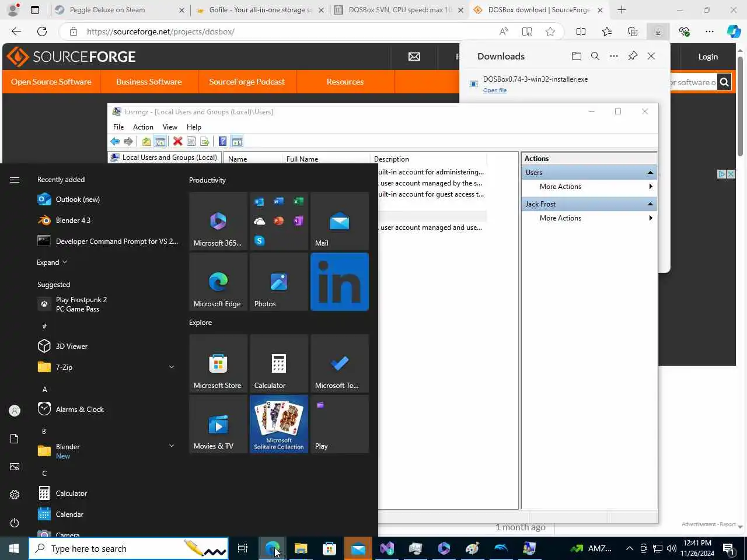Screen dimensions: 747x560
Task: Show hidden system tray icons chevron
Action: [629, 548]
